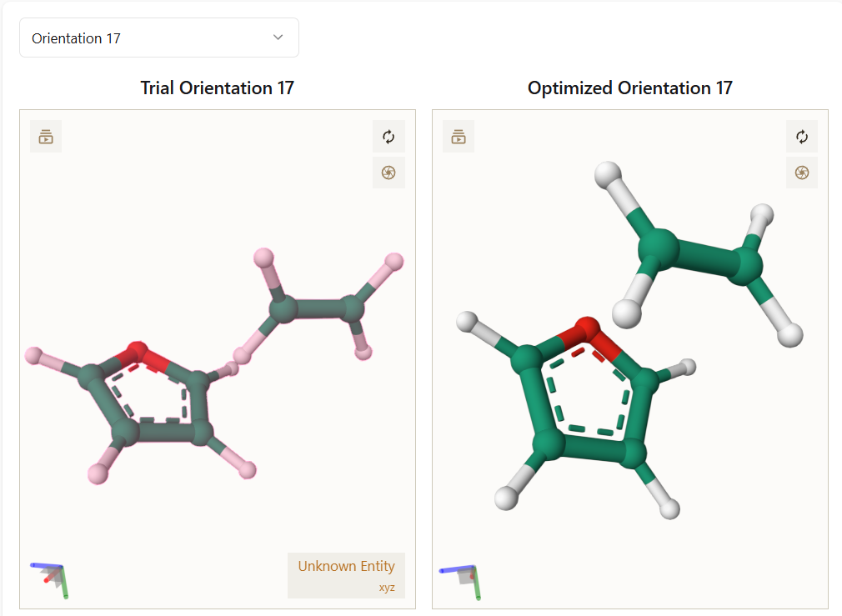842x616 pixels.
Task: Reset the camera in the Trial Orientation viewer
Action: click(388, 137)
